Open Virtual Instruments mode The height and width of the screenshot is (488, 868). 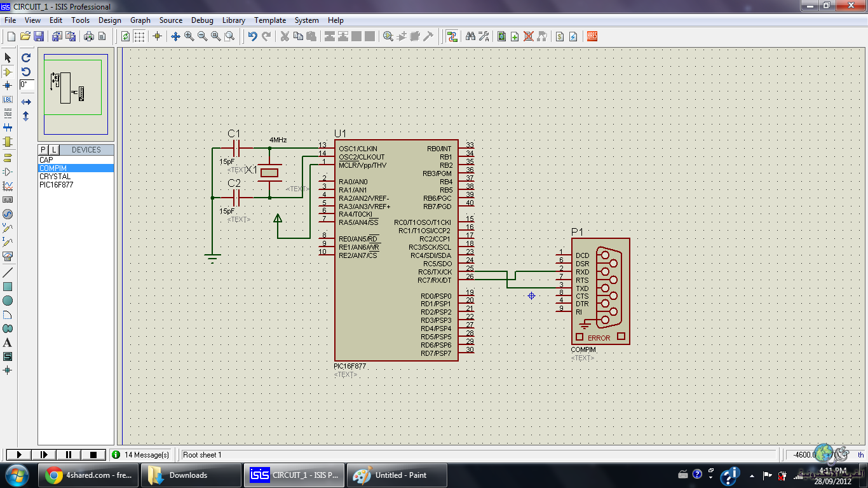[8, 256]
